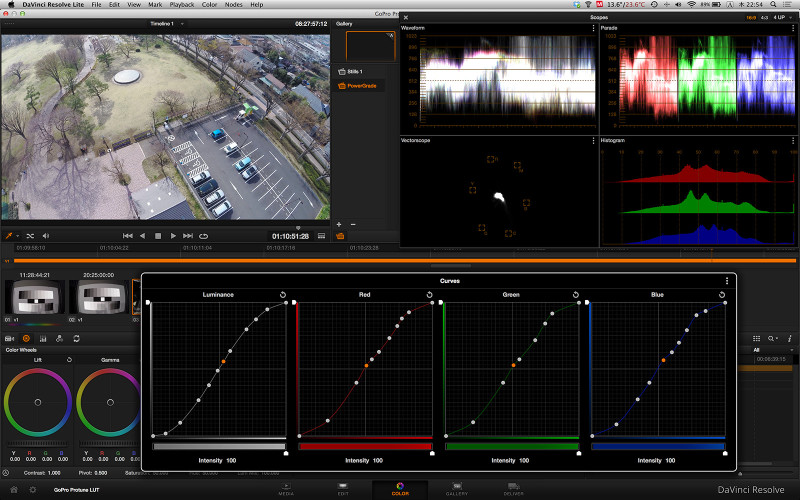This screenshot has height=500, width=800.
Task: Switch to the Deliver page
Action: (513, 489)
